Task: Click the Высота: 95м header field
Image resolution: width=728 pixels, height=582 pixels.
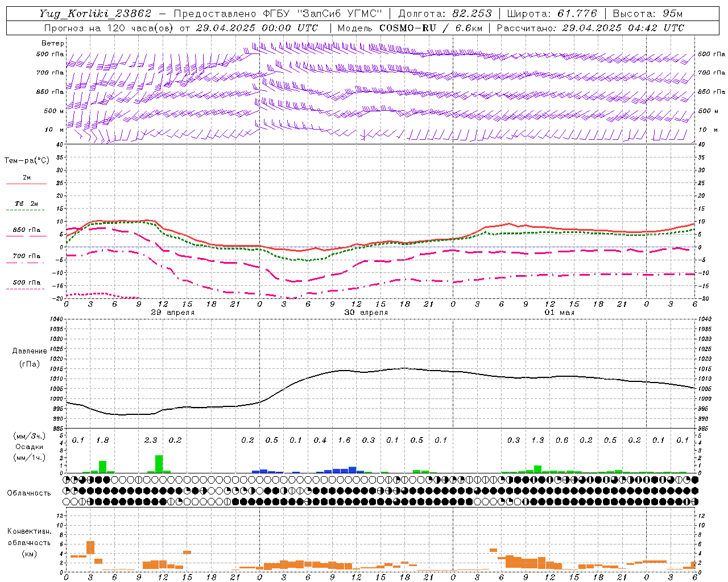Action: click(648, 14)
